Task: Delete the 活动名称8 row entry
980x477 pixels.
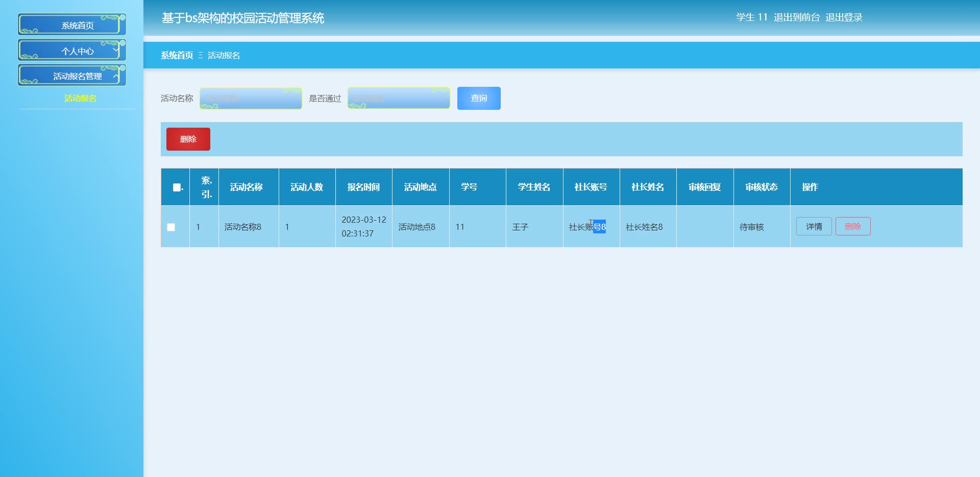Action: point(852,226)
